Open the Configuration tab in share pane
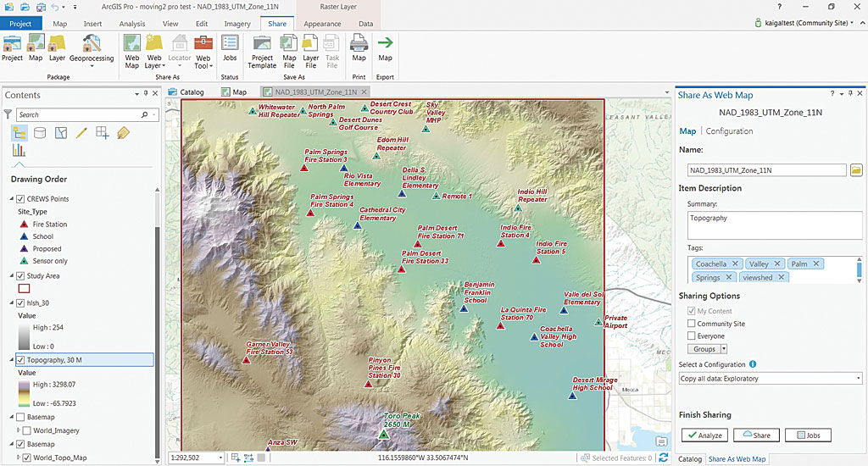Viewport: 868px width, 466px height. tap(729, 131)
